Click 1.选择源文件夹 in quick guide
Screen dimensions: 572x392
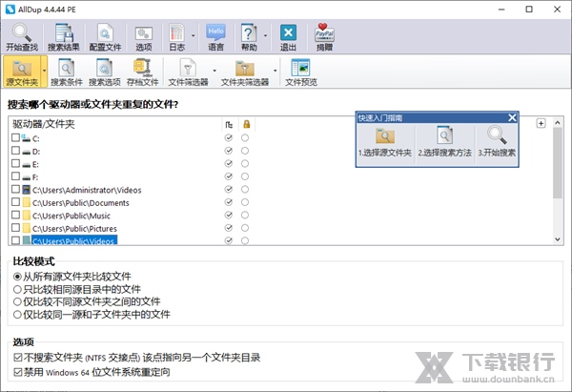pyautogui.click(x=385, y=142)
